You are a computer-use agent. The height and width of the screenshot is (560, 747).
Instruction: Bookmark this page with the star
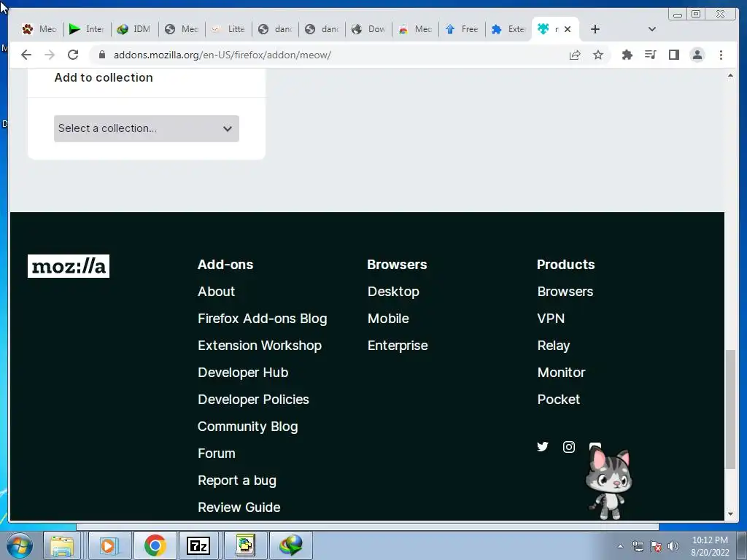click(598, 55)
